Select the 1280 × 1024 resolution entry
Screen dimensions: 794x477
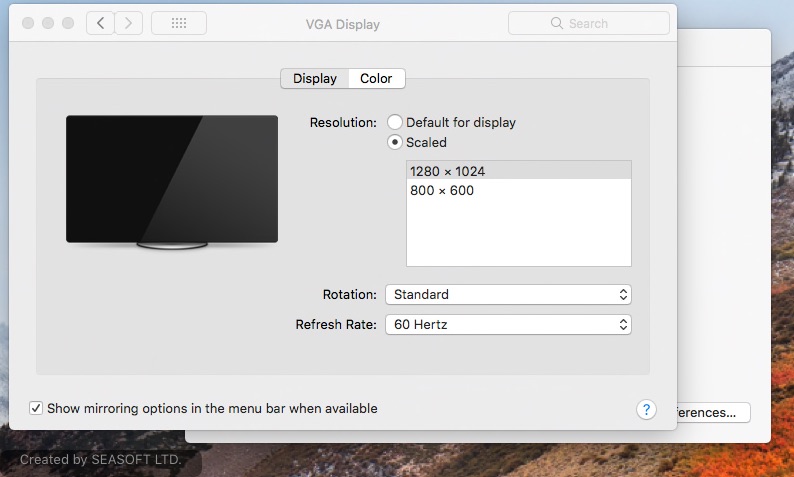point(447,171)
